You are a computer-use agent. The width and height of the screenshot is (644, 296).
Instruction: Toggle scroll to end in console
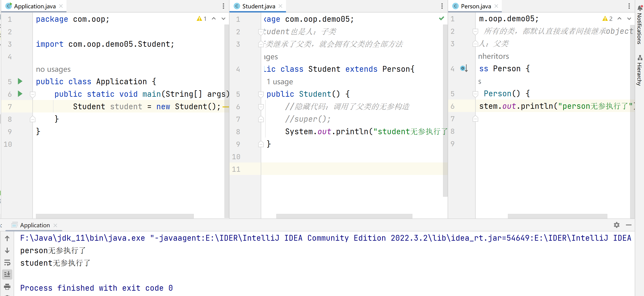[7, 274]
